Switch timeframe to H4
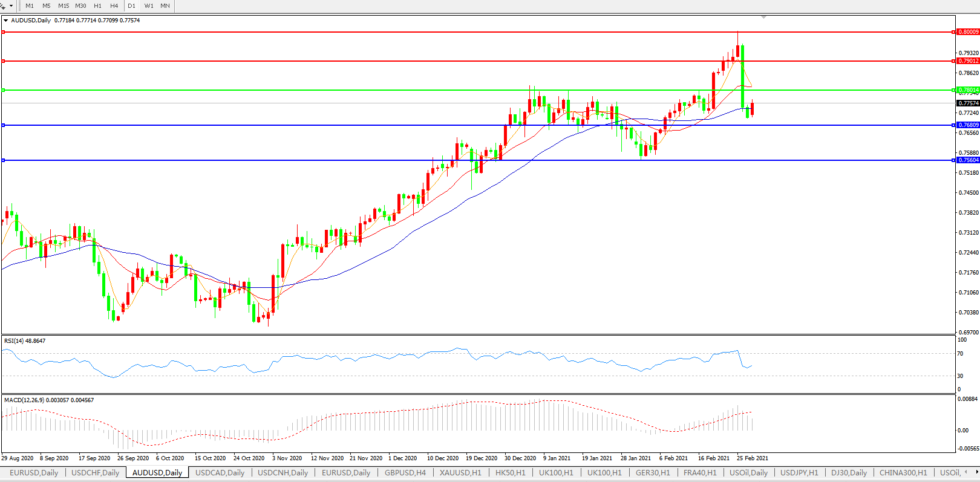 (114, 5)
